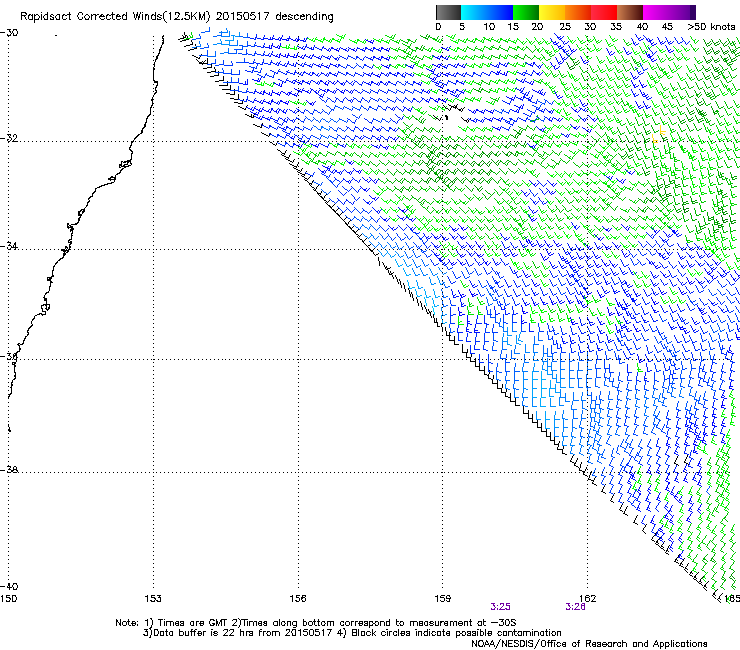Click the red 30-35 knots legend segment
This screenshot has height=650, width=740.
point(604,13)
